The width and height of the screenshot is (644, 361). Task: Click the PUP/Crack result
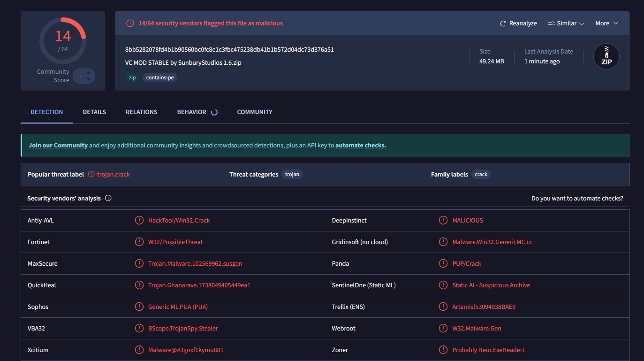(x=467, y=263)
